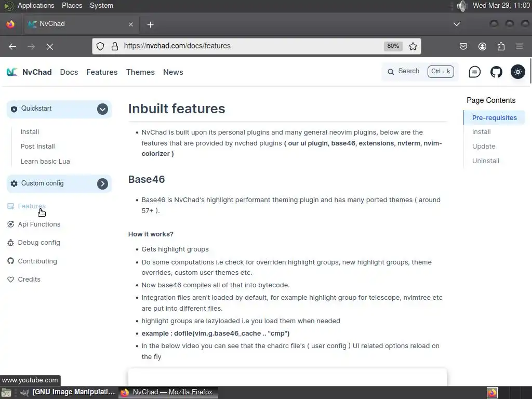
Task: Switch to GNU Image Manipulation taskbar window
Action: [x=68, y=392]
